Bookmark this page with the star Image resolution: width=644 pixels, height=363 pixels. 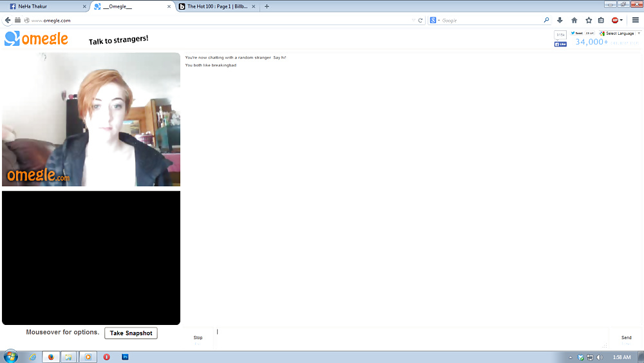(x=589, y=20)
